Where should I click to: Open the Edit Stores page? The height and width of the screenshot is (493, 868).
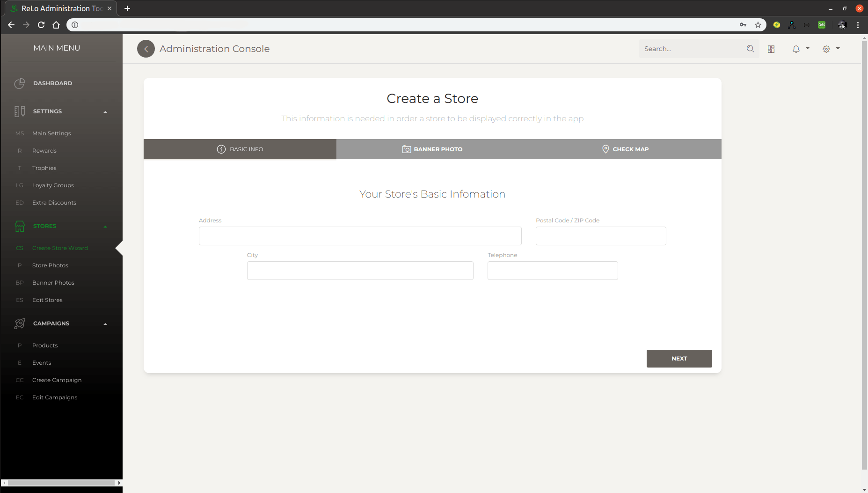click(x=47, y=300)
